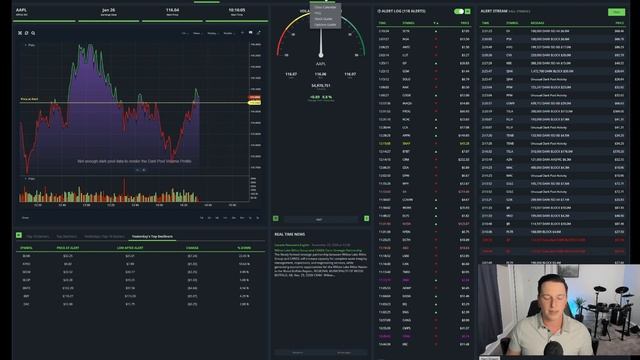Click the expand chart icon in chart toolbar
The image size is (640, 360).
pyautogui.click(x=258, y=33)
